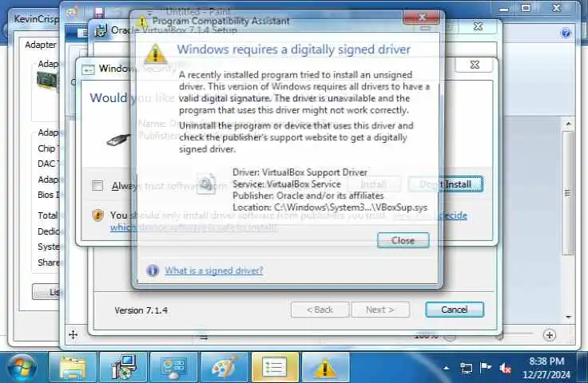The image size is (588, 383).
Task: Click the disabled Next button in VirtualBox Setup
Action: coord(379,310)
